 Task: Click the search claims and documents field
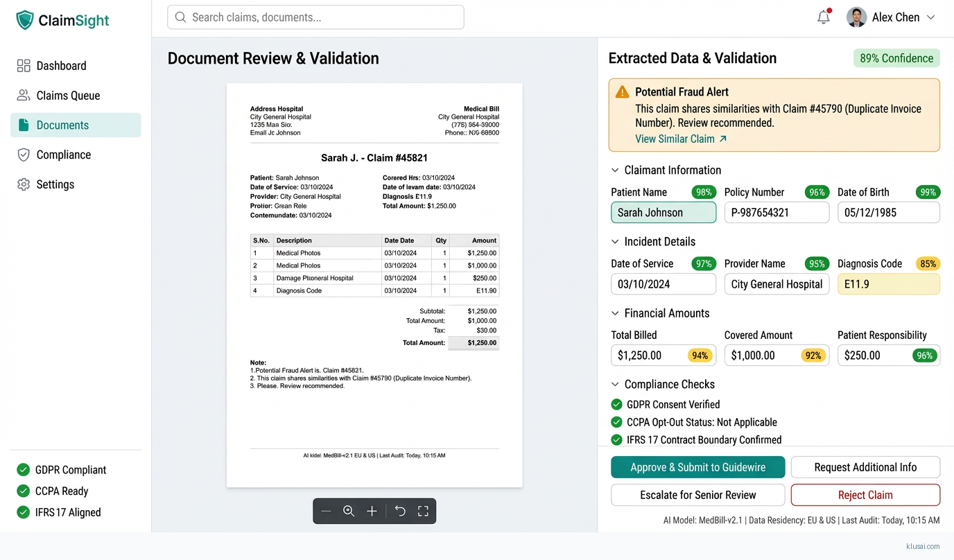tap(315, 17)
